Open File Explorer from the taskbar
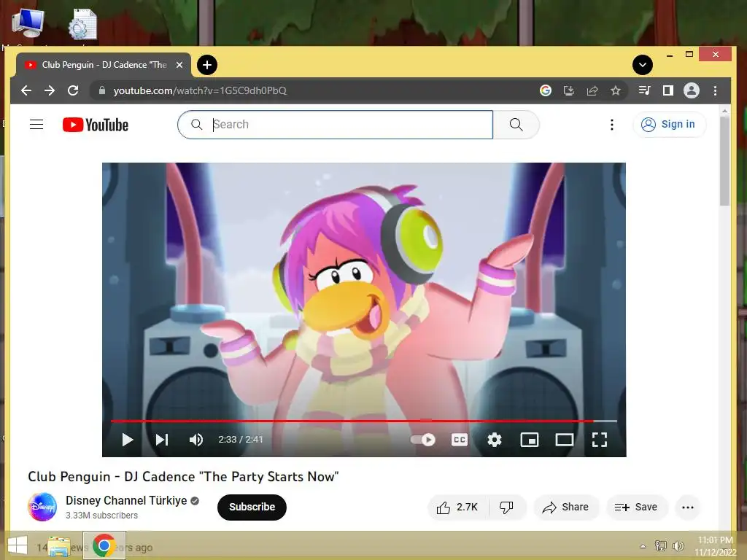747x560 pixels. pyautogui.click(x=58, y=545)
